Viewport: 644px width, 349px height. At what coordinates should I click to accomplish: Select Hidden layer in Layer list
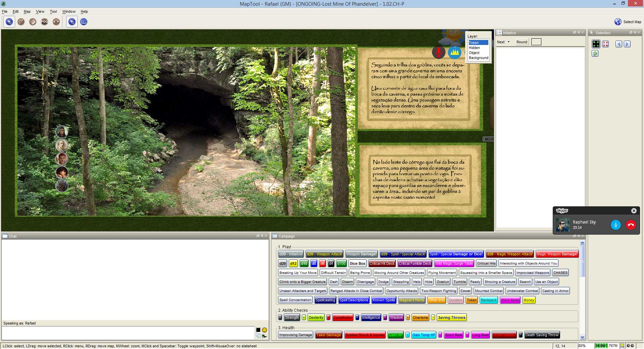pos(478,48)
